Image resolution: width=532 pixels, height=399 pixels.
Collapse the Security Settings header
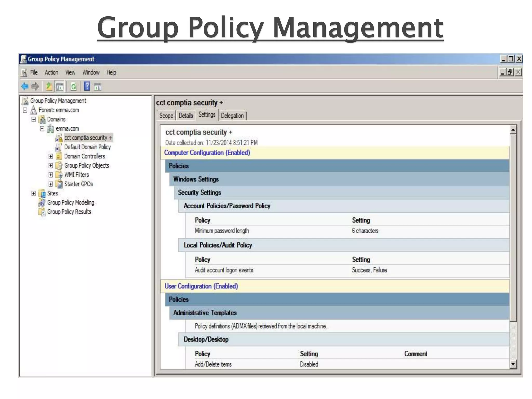[x=341, y=192]
